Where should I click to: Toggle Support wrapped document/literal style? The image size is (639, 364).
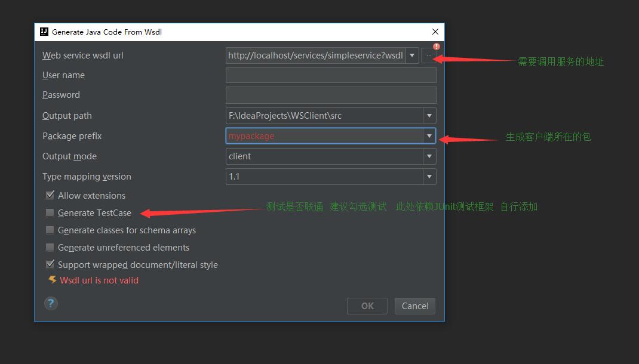[50, 264]
